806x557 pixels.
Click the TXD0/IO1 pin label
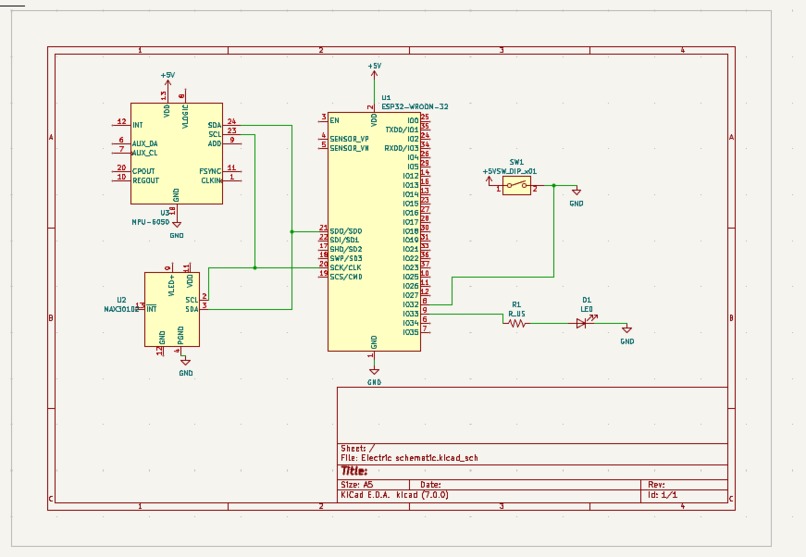[402, 129]
